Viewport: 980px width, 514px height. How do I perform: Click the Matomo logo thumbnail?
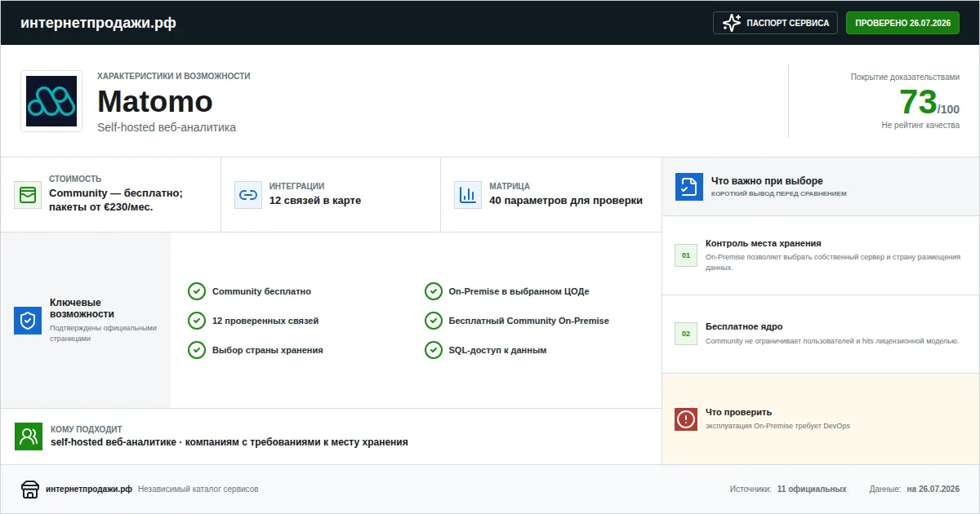pos(51,101)
